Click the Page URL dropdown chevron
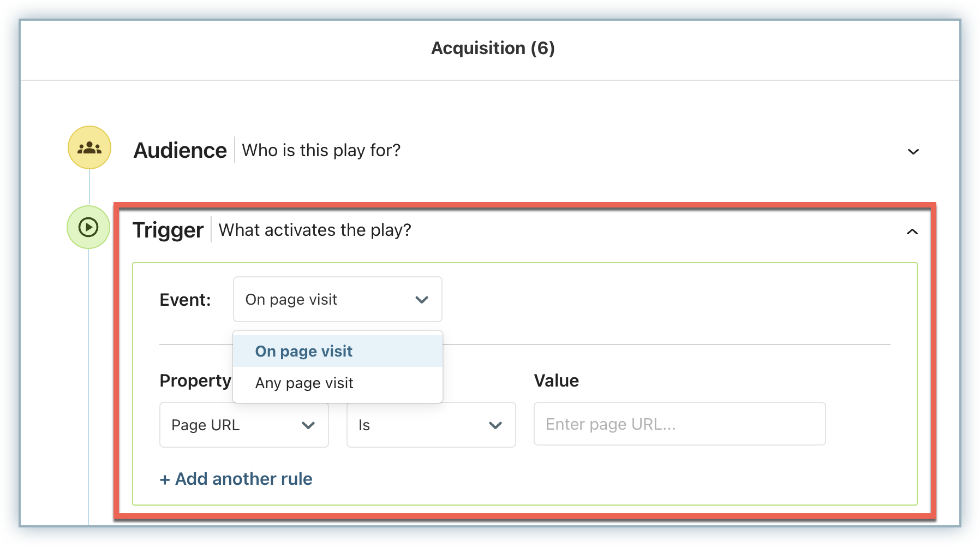The image size is (980, 546). [308, 425]
